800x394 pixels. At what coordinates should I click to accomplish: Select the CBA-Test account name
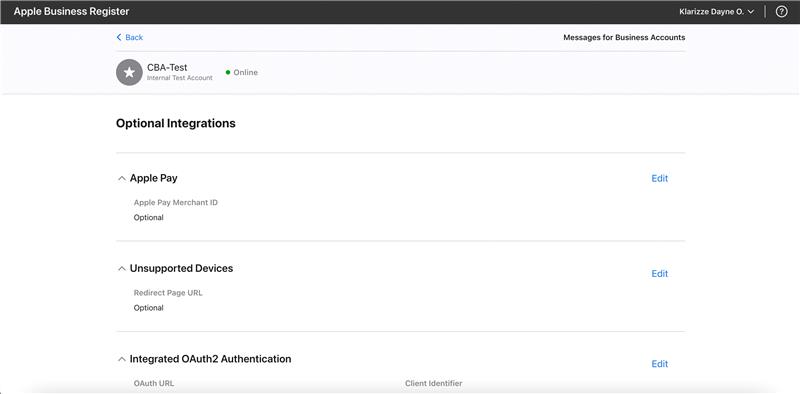[x=167, y=67]
